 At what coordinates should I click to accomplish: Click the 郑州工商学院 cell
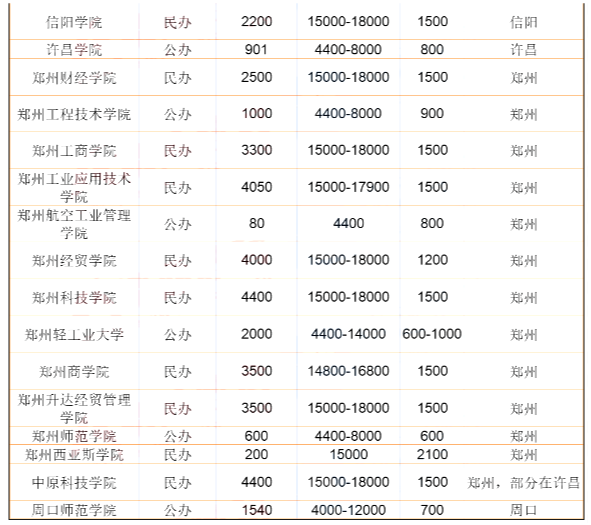pos(74,151)
